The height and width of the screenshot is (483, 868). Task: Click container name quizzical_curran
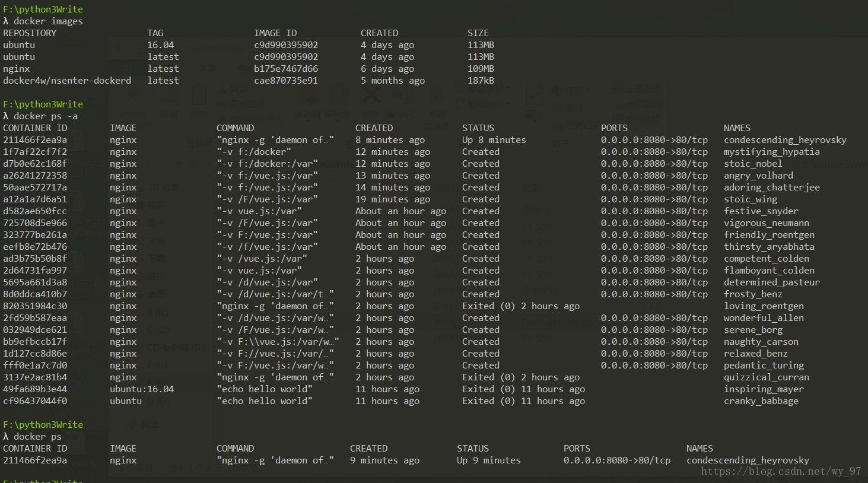click(x=767, y=377)
